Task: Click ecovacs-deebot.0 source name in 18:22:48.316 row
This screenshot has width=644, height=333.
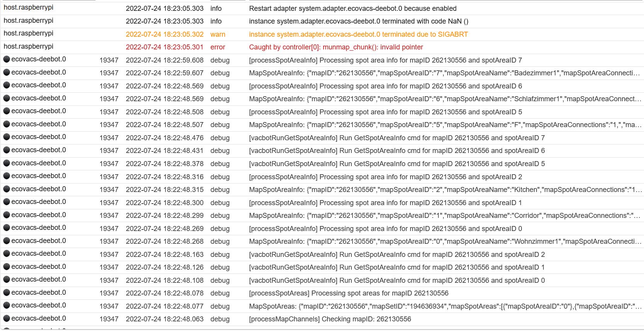Action: point(39,176)
